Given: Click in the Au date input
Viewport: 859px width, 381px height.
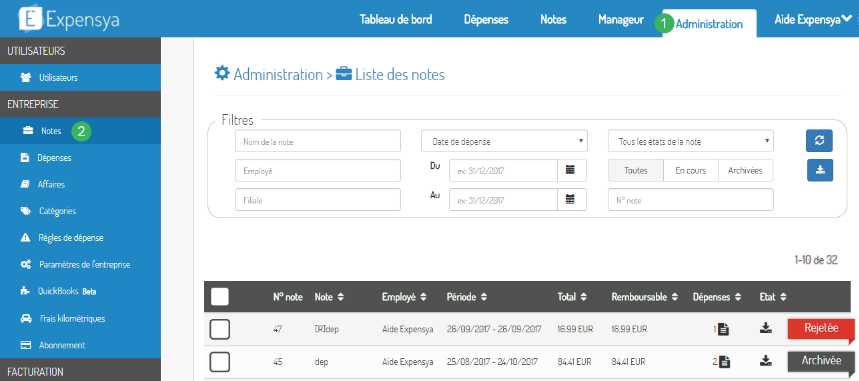Looking at the screenshot, I should pyautogui.click(x=503, y=200).
